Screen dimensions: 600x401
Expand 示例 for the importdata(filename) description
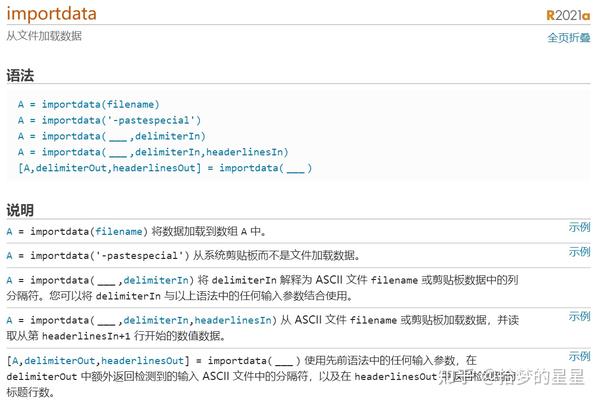579,227
